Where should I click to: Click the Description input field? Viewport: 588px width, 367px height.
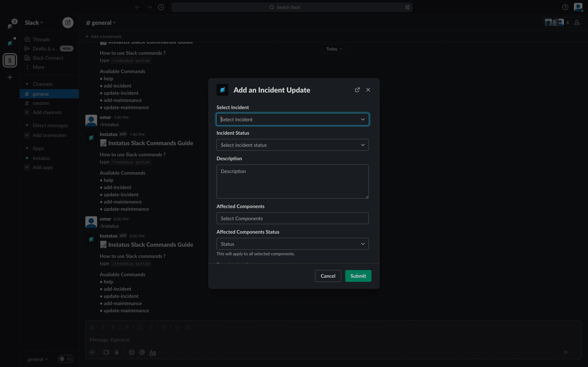pyautogui.click(x=293, y=181)
